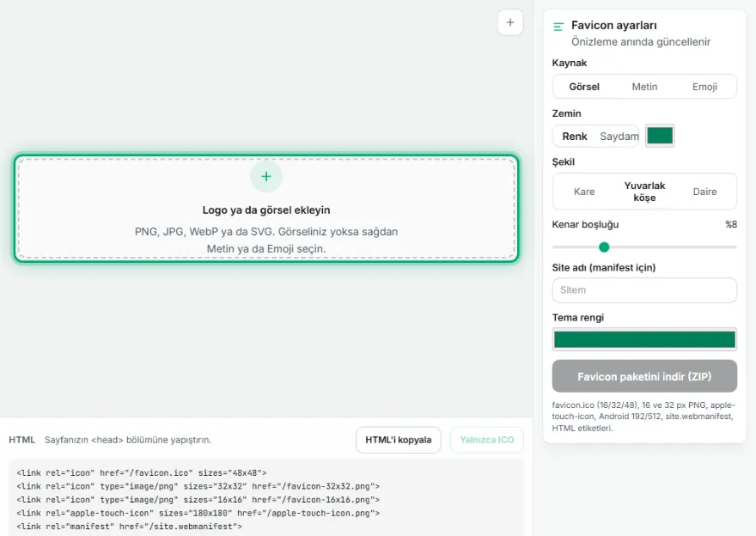
Task: Click the Önizleme anında güncellenir subtitle
Action: tap(641, 42)
